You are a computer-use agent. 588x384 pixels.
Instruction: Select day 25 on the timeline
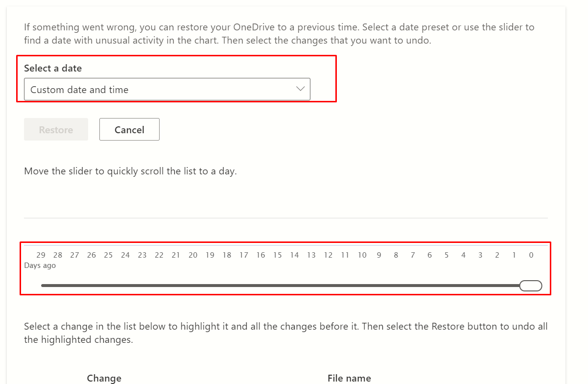coord(108,255)
